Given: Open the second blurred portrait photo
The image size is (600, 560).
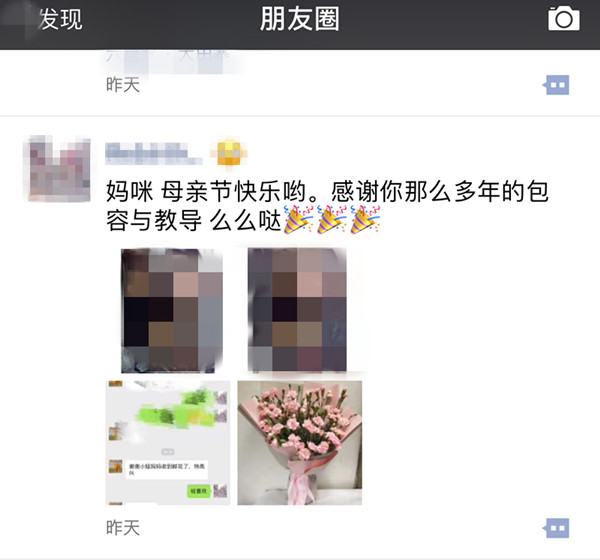Looking at the screenshot, I should (x=297, y=310).
